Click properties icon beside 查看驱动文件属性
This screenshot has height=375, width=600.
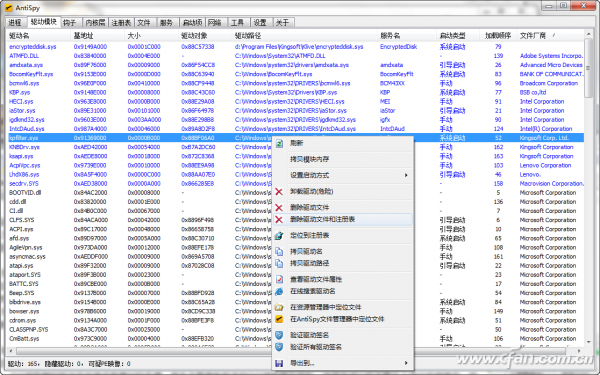(x=279, y=280)
